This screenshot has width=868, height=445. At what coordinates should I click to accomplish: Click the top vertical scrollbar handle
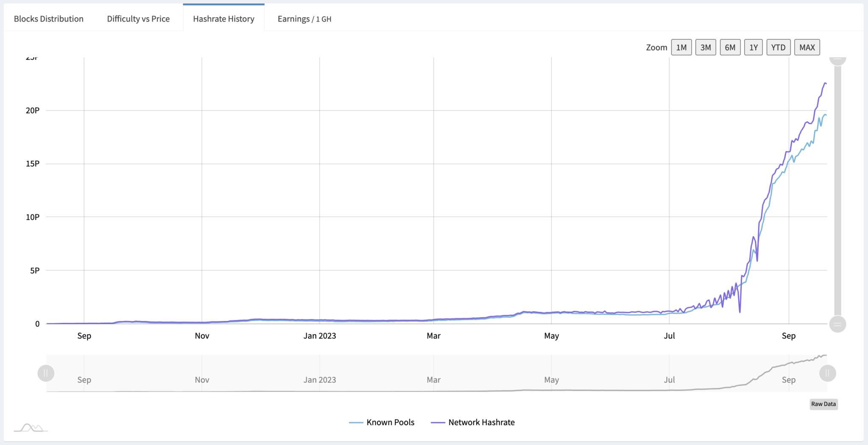(837, 60)
